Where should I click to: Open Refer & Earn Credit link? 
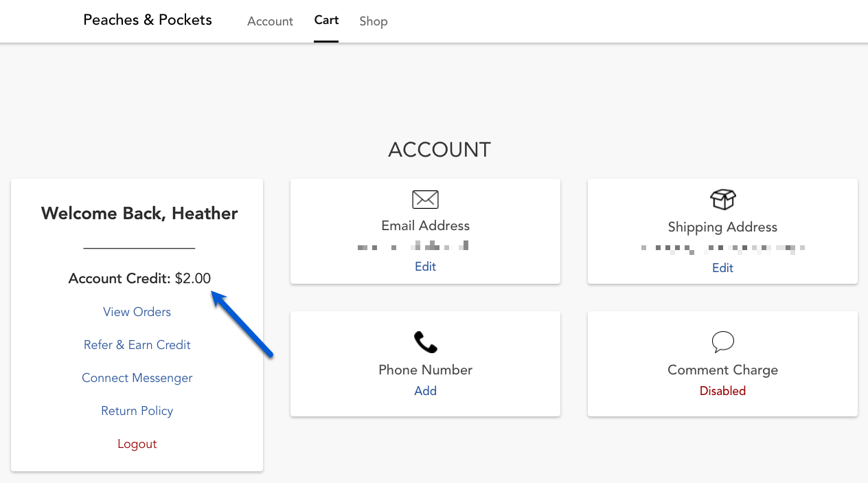tap(137, 345)
